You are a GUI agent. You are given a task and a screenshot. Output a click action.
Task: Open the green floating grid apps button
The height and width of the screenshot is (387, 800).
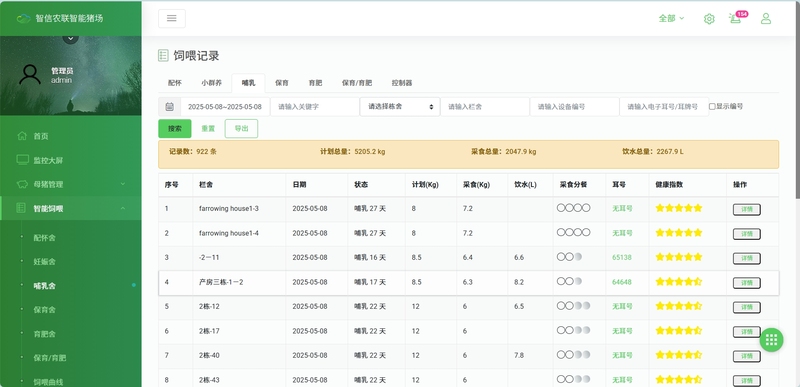pyautogui.click(x=771, y=340)
